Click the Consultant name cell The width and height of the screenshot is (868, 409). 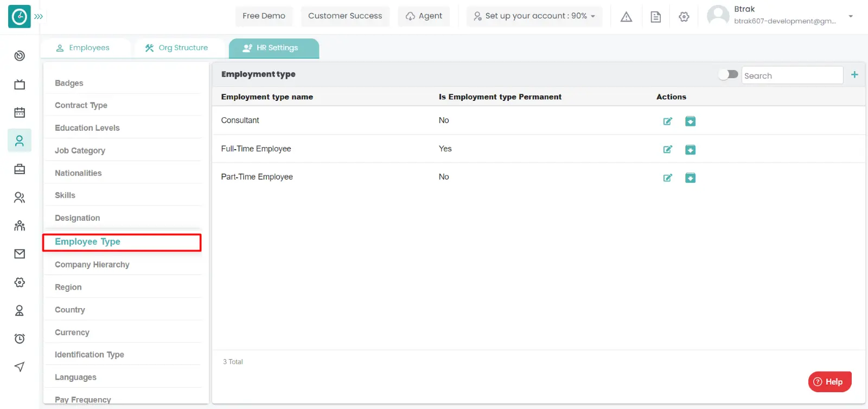240,120
